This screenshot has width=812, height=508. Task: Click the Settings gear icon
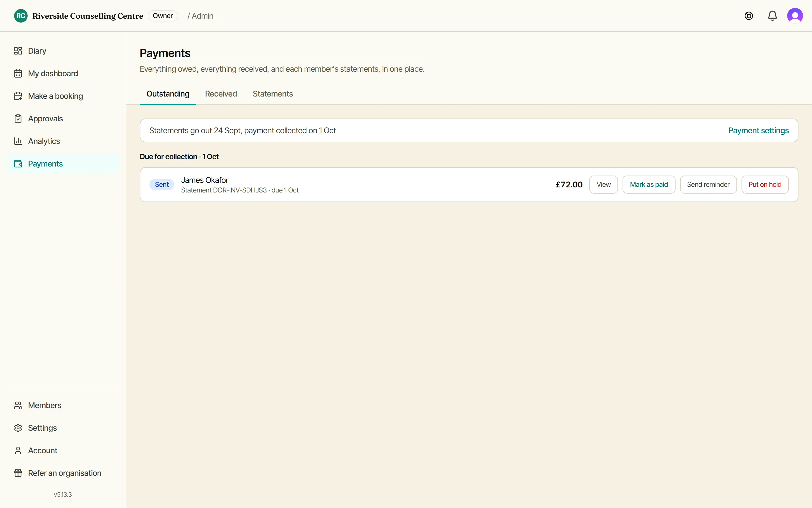coord(18,428)
